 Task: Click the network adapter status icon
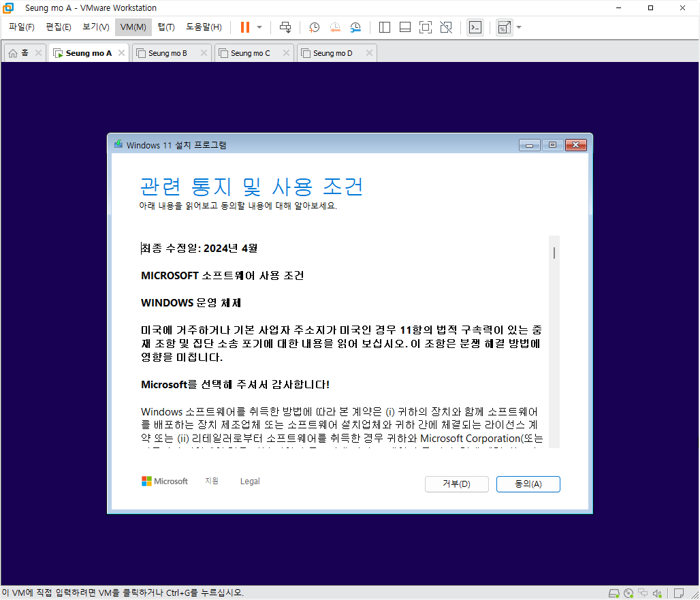pyautogui.click(x=643, y=593)
